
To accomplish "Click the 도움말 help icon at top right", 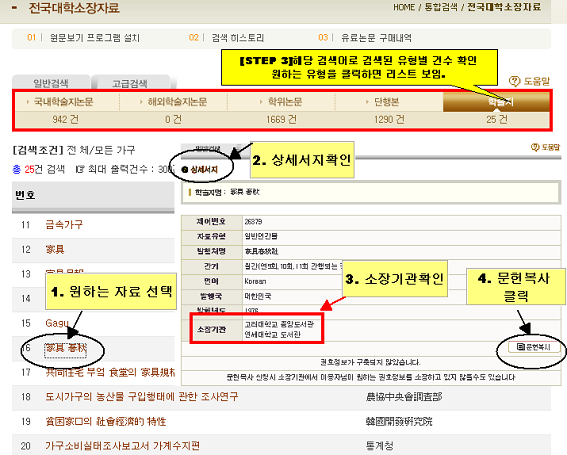I will click(x=529, y=81).
